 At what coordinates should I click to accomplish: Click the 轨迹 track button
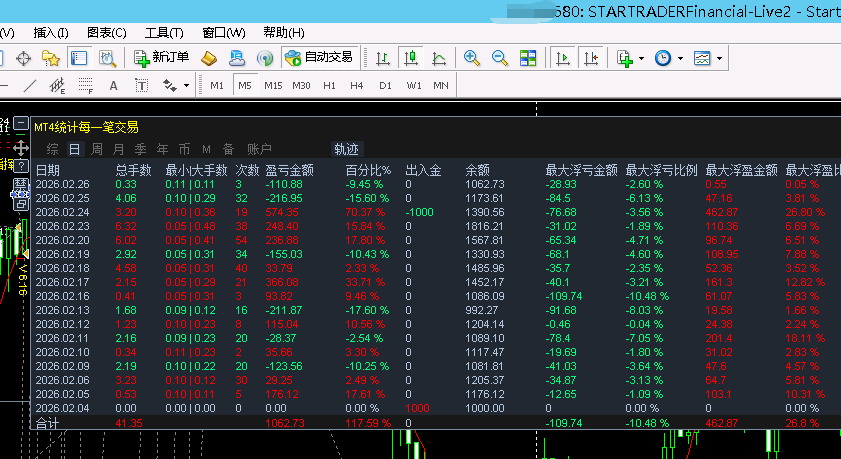tap(346, 149)
